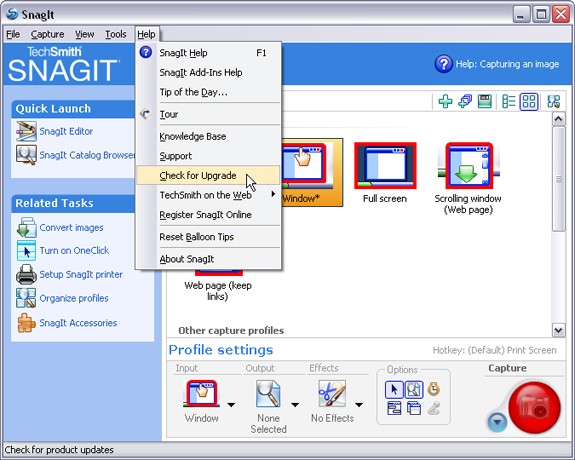The width and height of the screenshot is (575, 460).
Task: Select 'Web page (keep links)' profile label
Action: (218, 291)
